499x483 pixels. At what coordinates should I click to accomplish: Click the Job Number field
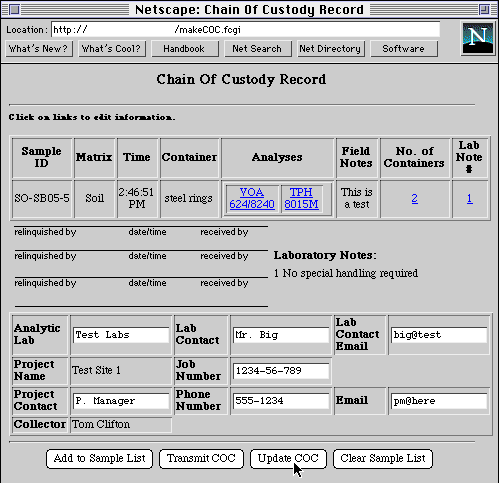click(281, 371)
